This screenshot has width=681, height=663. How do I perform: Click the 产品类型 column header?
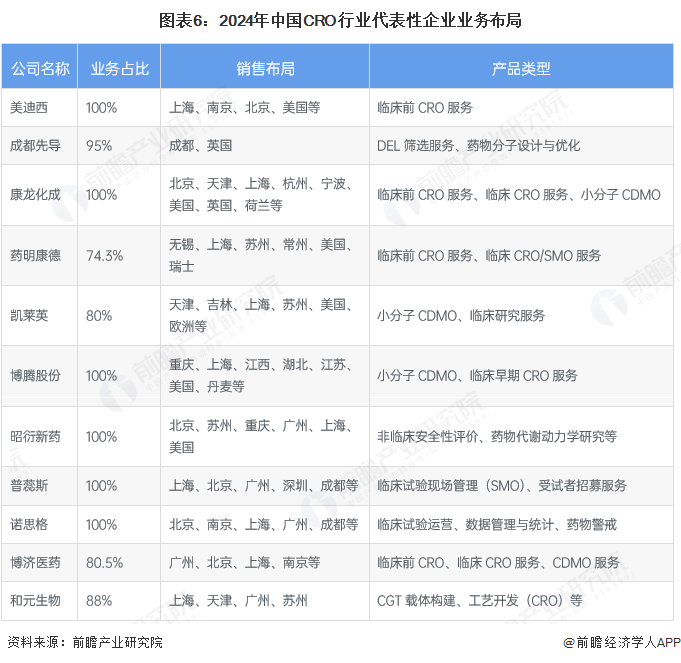click(x=520, y=69)
